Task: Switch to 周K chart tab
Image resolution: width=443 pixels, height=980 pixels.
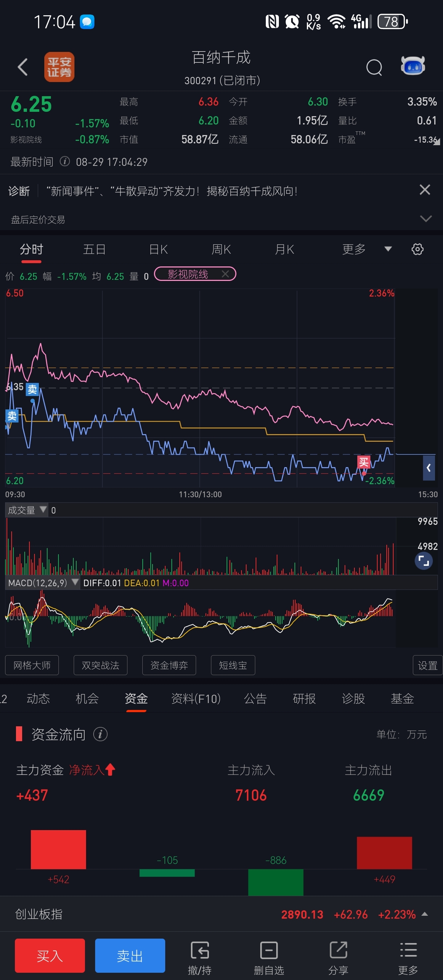Action: pos(221,250)
